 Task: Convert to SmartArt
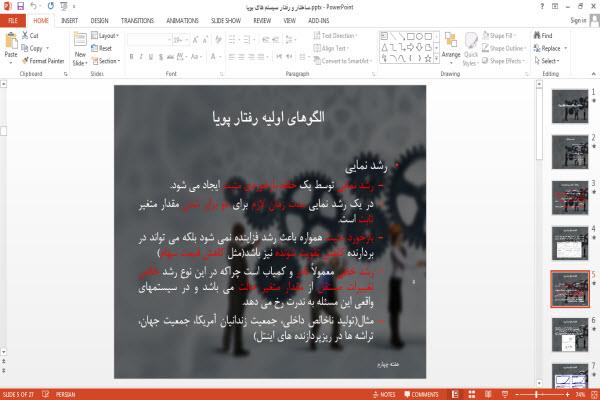(x=342, y=61)
